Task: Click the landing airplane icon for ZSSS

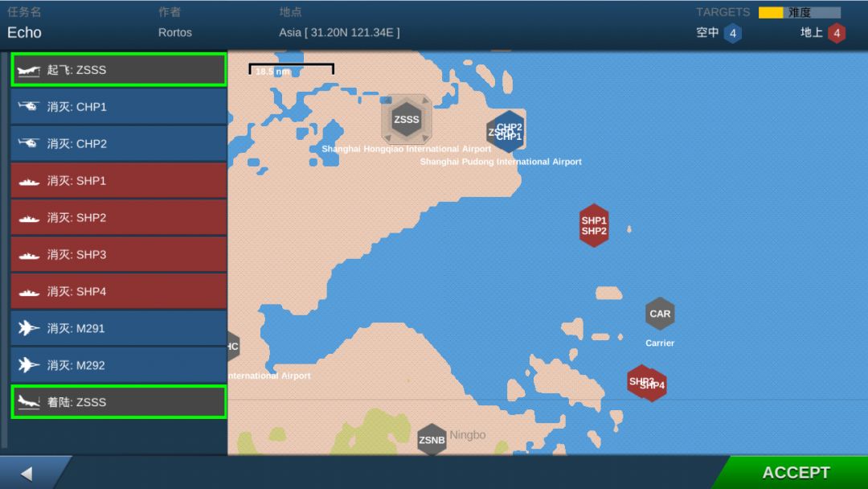Action: coord(29,401)
